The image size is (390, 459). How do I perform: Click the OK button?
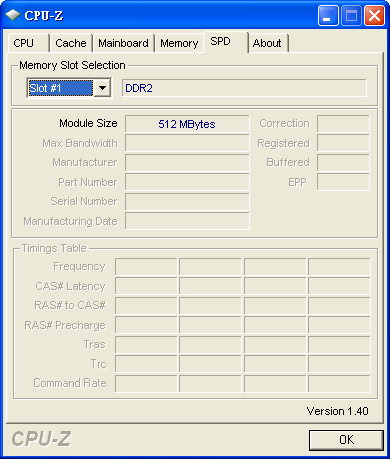pyautogui.click(x=346, y=440)
